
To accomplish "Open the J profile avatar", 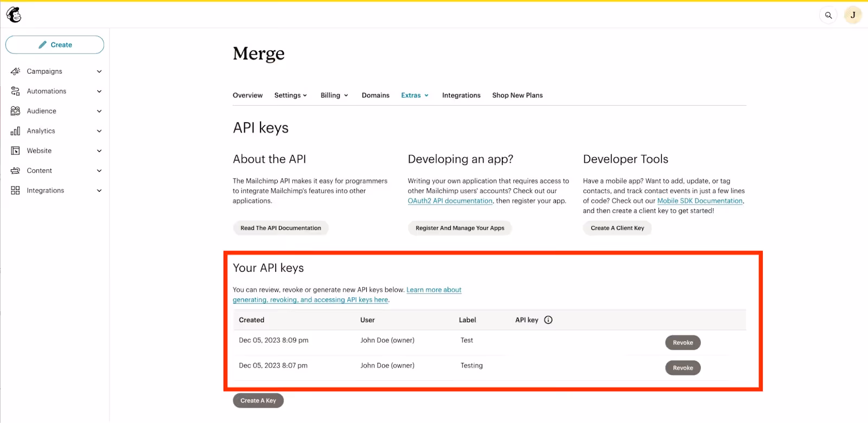I will (x=853, y=15).
